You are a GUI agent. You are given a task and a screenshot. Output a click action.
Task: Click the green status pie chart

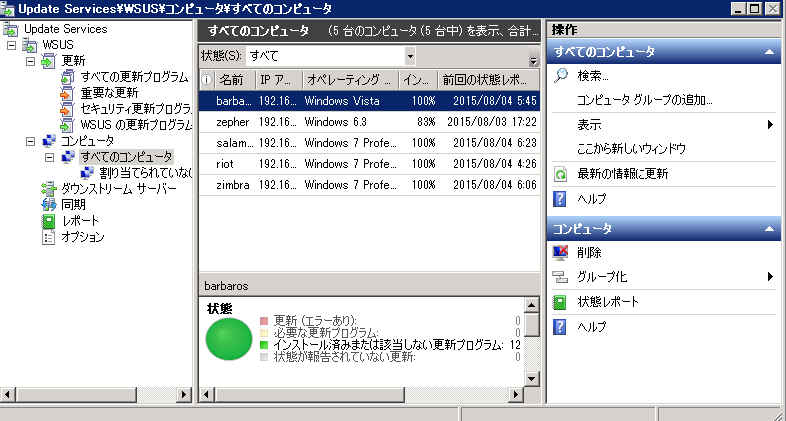click(x=229, y=339)
